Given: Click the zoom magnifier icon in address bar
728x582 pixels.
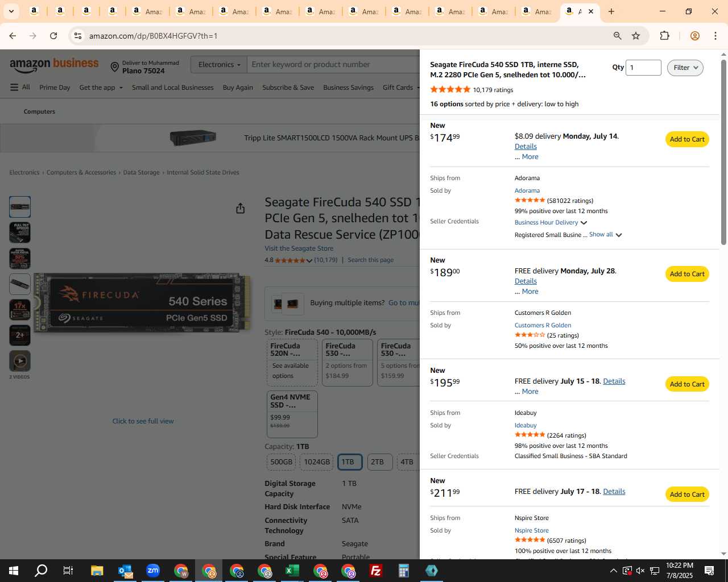Looking at the screenshot, I should [617, 36].
